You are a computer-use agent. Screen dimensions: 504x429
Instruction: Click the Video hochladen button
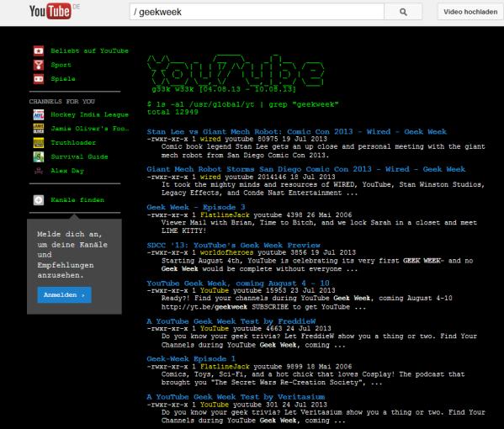click(x=470, y=12)
